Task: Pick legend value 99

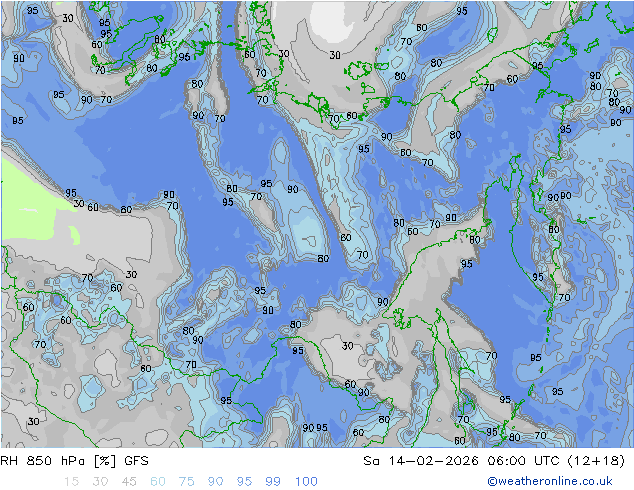Action: (x=273, y=482)
